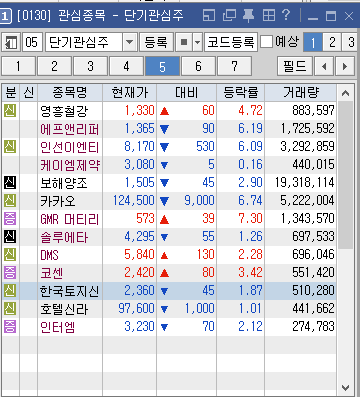This screenshot has width=360, height=397.
Task: Click the layout panel icon in title bar
Action: tap(209, 15)
